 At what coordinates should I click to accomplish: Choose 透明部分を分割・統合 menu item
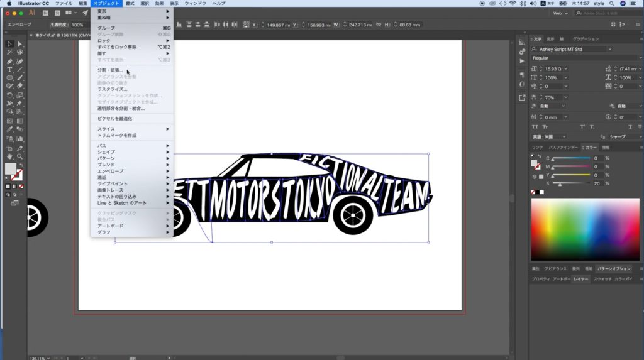[x=132, y=108]
